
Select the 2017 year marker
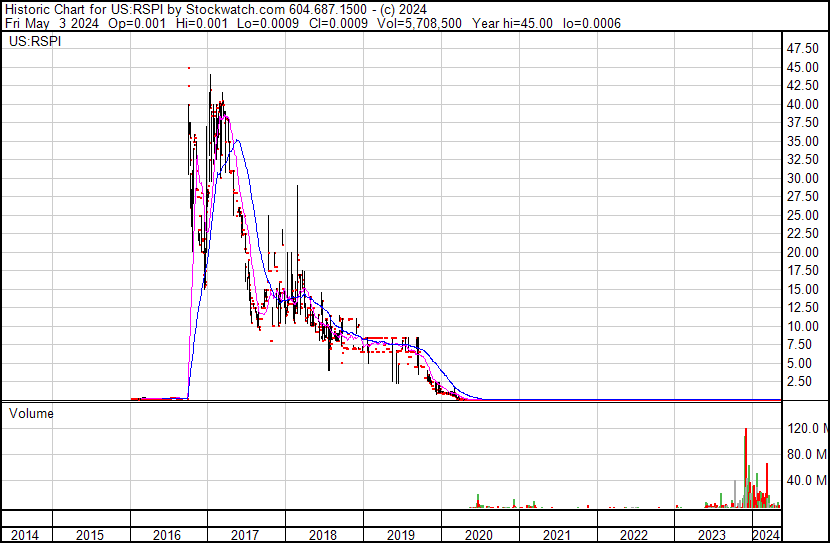(245, 535)
